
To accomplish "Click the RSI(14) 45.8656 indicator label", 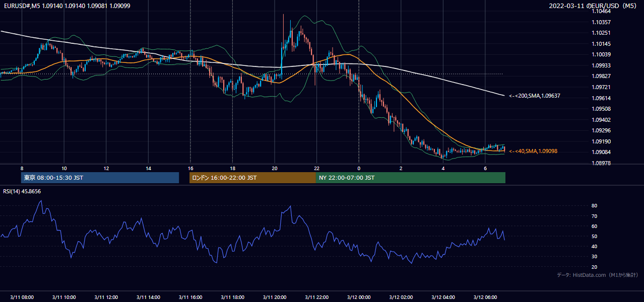I will 22,191.
